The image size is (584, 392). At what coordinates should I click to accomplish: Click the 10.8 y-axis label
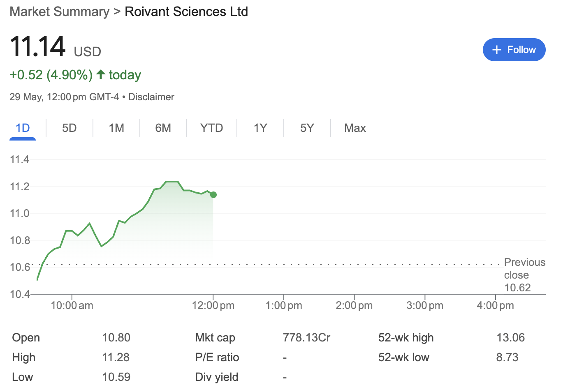[19, 240]
